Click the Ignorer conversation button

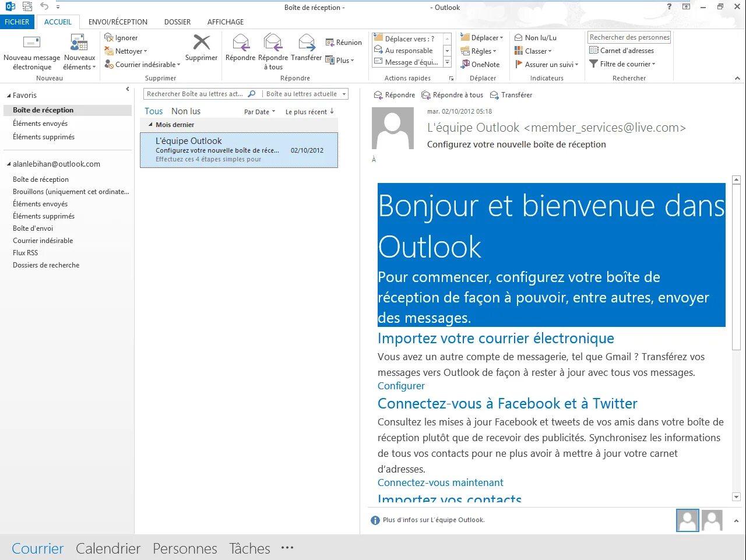[x=121, y=38]
